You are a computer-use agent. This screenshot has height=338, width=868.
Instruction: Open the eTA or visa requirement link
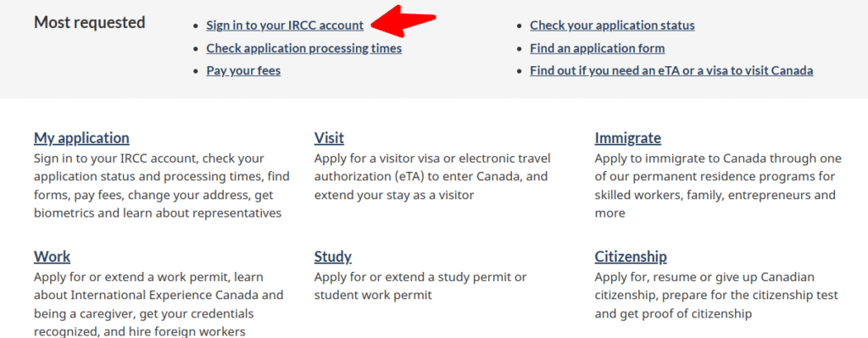pos(671,71)
